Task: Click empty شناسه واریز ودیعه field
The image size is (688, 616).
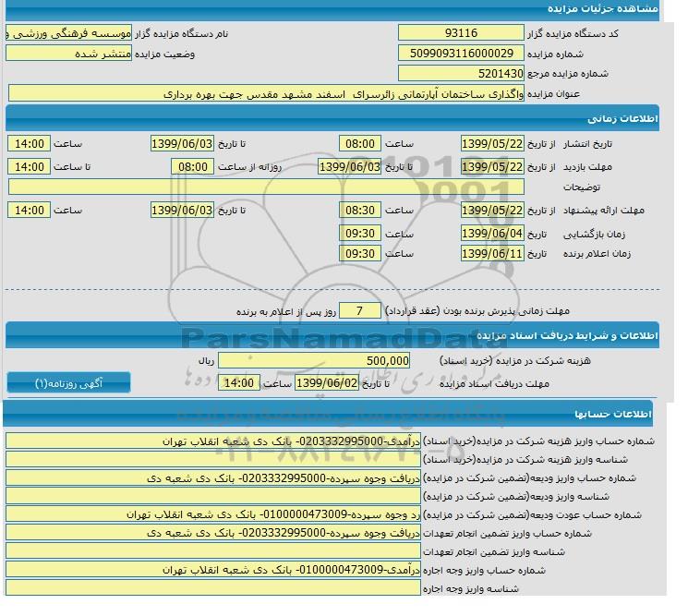Action: pos(213,496)
